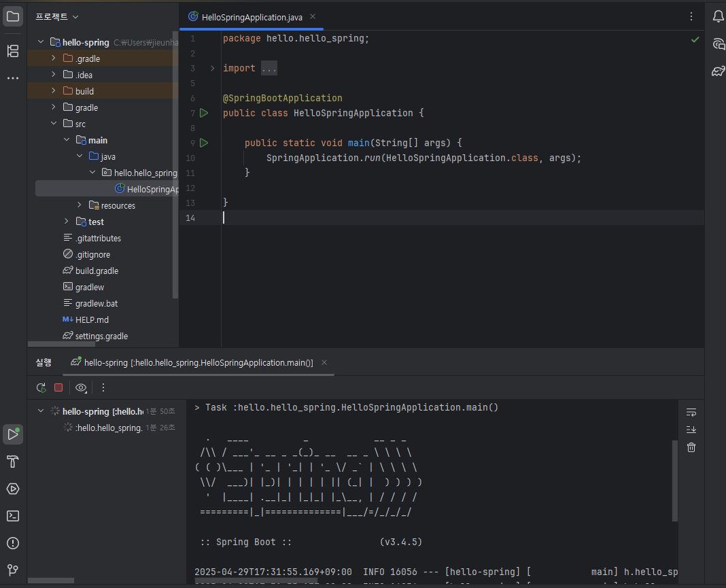Open the AI Assistant chat icon
The width and height of the screenshot is (726, 588).
[x=718, y=44]
